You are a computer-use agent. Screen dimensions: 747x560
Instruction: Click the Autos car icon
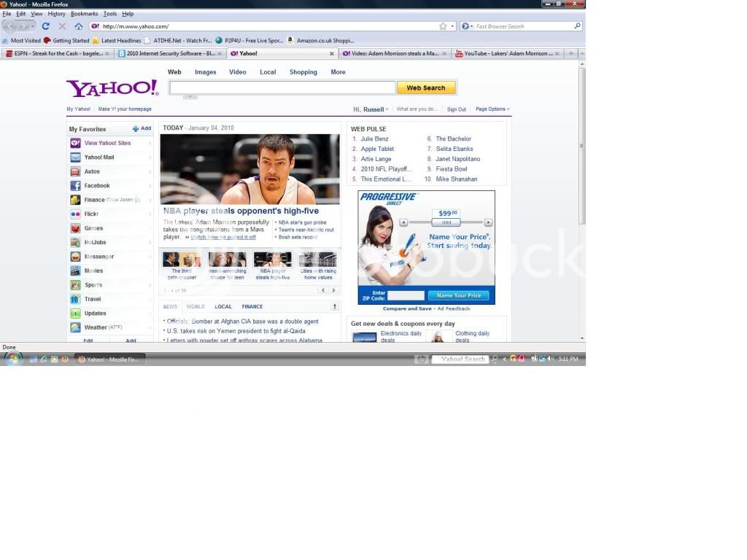tap(75, 171)
